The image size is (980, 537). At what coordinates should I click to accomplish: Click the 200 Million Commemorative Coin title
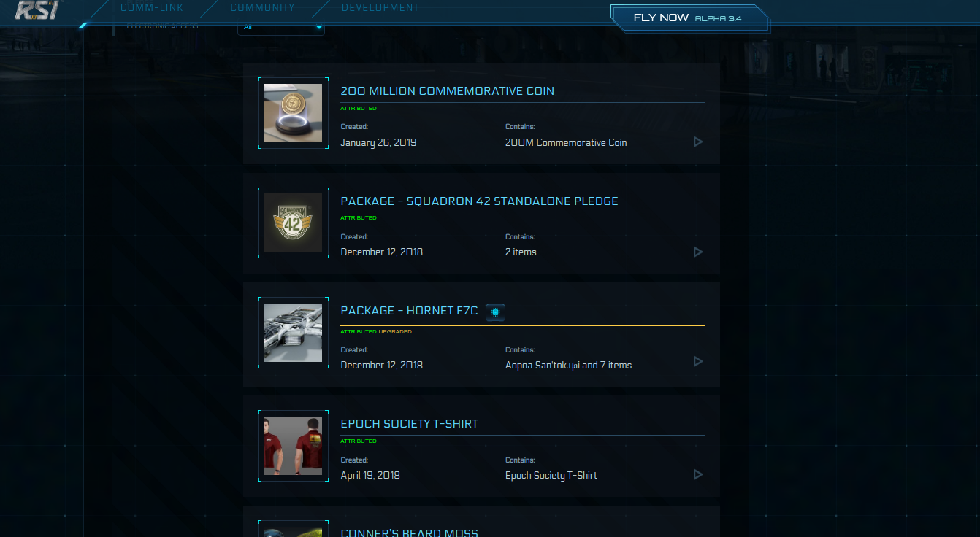[447, 91]
